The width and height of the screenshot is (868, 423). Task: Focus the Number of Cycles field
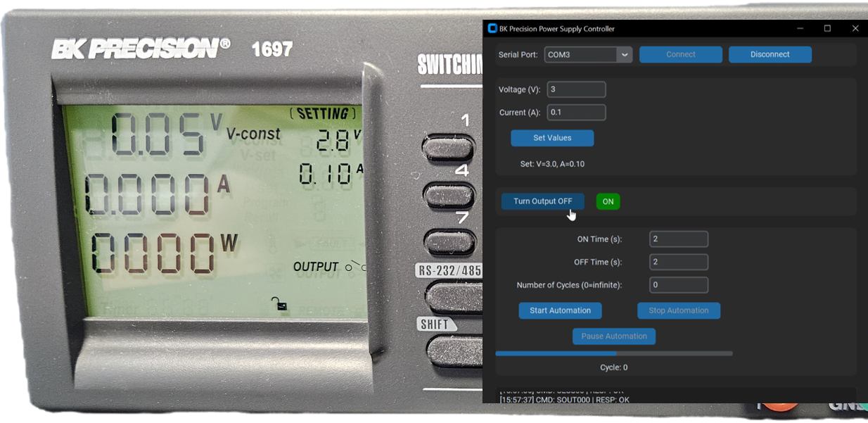(679, 285)
